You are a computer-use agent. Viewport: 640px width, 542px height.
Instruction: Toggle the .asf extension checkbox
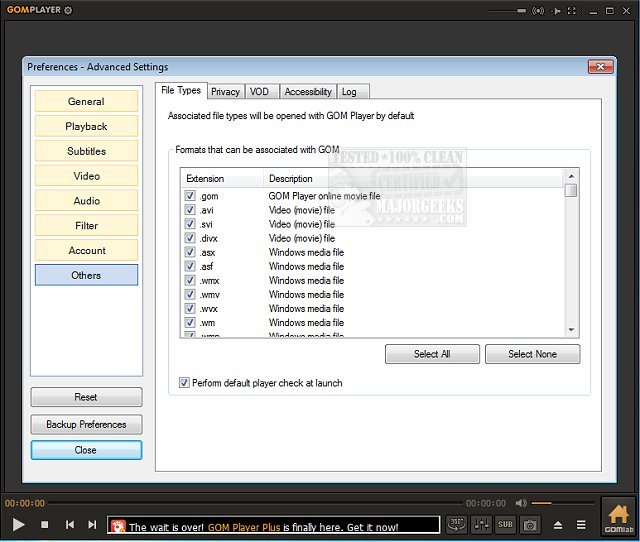point(190,266)
